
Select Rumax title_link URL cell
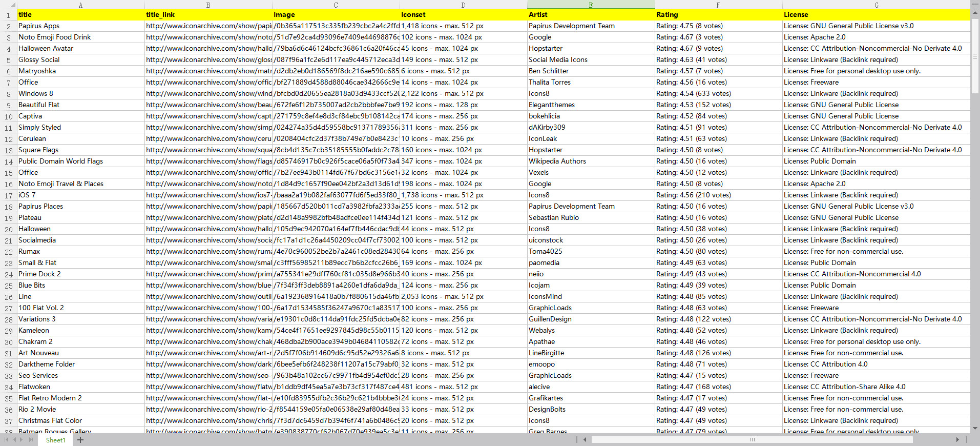pos(208,252)
